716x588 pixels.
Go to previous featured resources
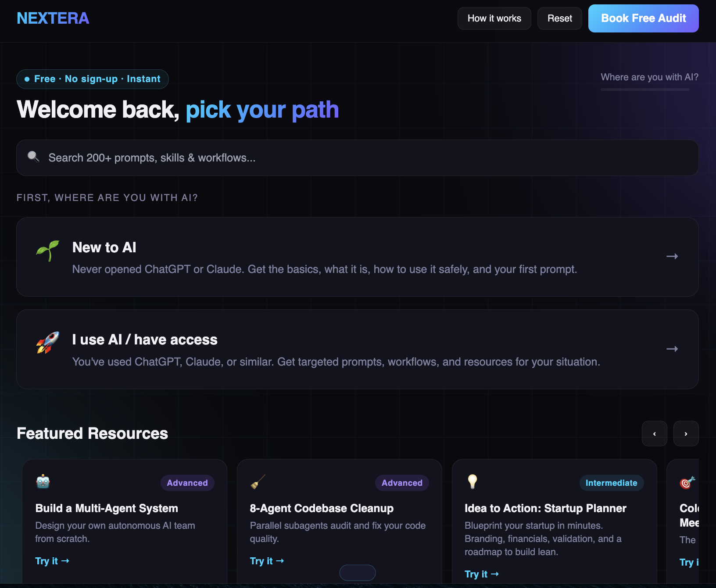click(654, 434)
